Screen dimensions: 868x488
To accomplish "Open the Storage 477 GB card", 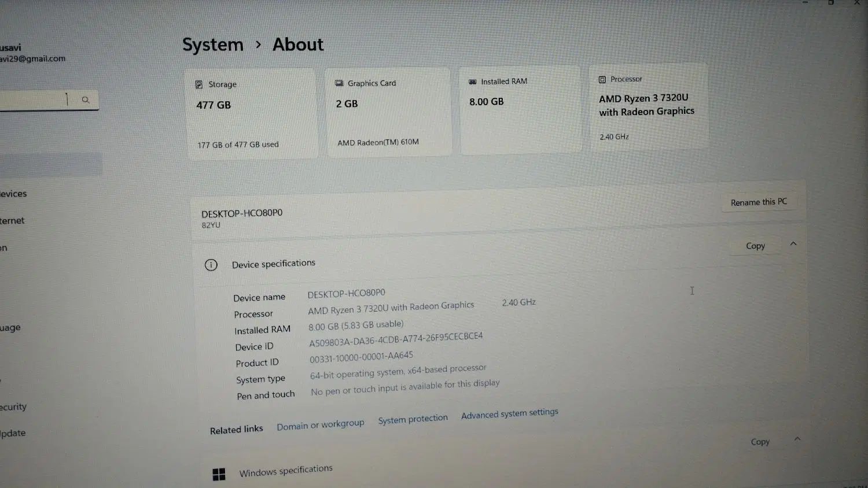I will click(x=252, y=113).
